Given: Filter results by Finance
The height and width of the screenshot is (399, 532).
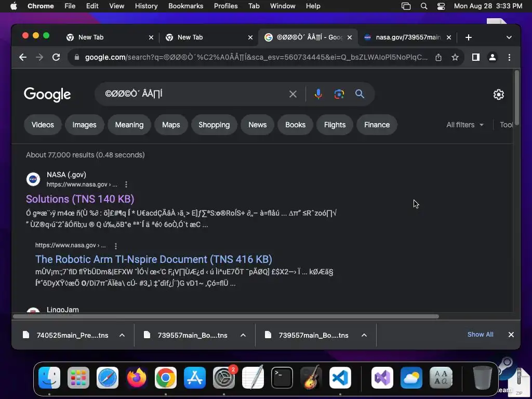Looking at the screenshot, I should tap(377, 125).
